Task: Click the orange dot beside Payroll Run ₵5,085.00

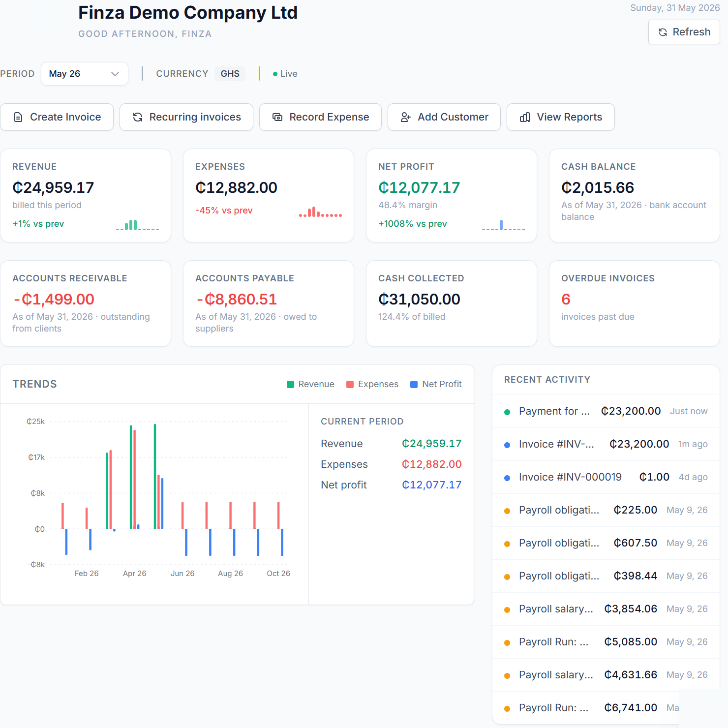Action: (507, 643)
